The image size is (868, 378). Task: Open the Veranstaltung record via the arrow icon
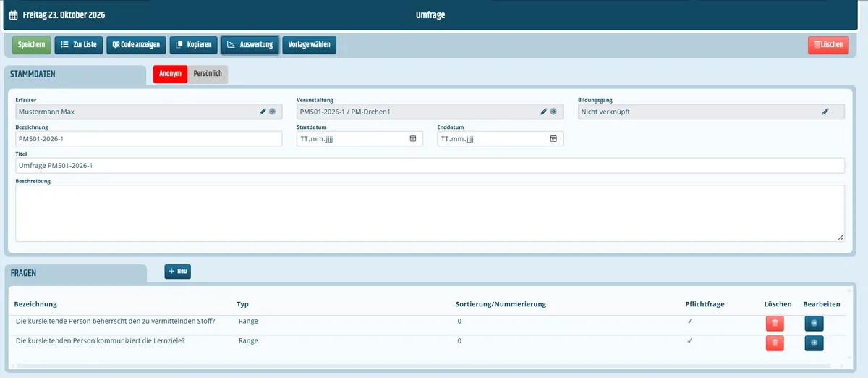coord(553,112)
